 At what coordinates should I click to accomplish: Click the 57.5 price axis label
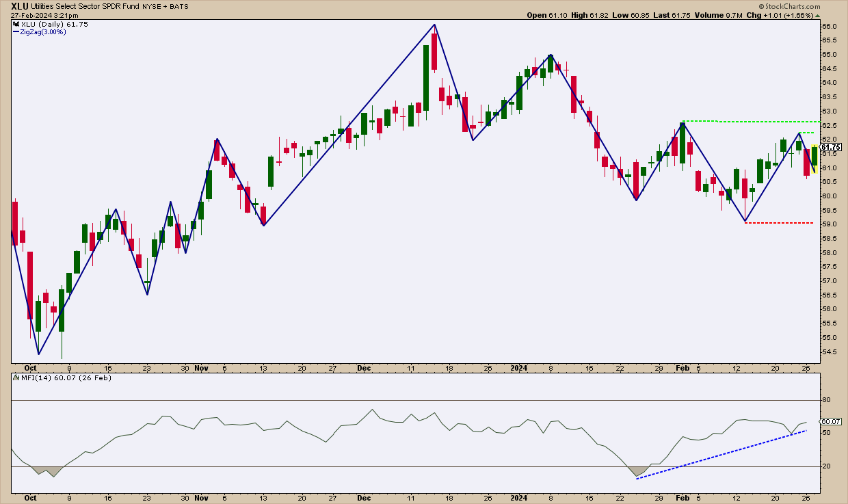point(828,267)
